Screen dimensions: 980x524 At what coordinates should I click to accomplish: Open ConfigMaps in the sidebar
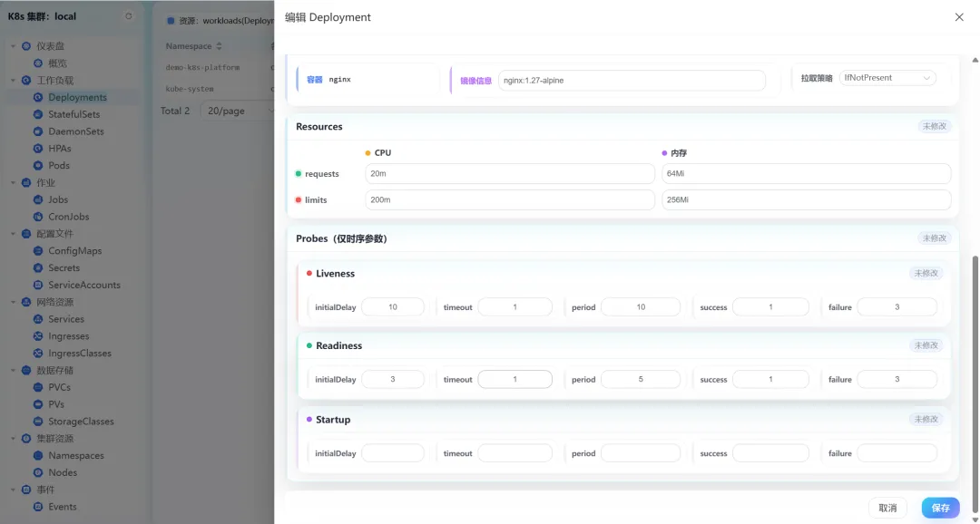[x=75, y=251]
